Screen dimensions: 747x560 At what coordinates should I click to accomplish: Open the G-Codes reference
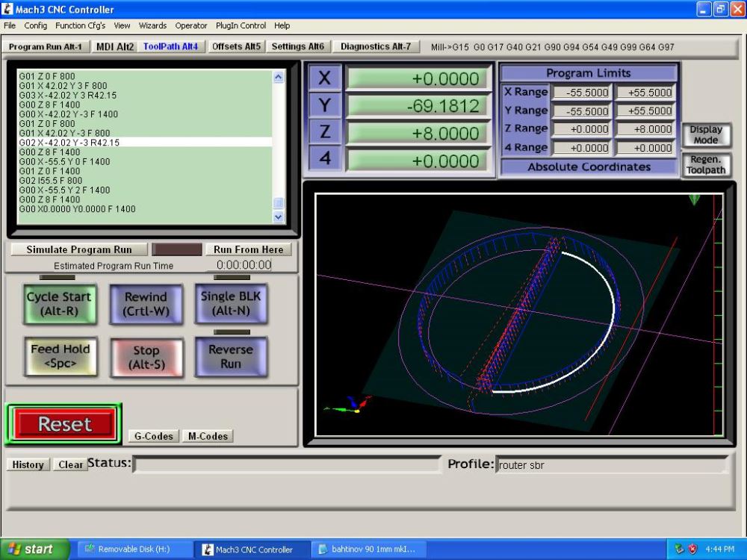click(153, 436)
